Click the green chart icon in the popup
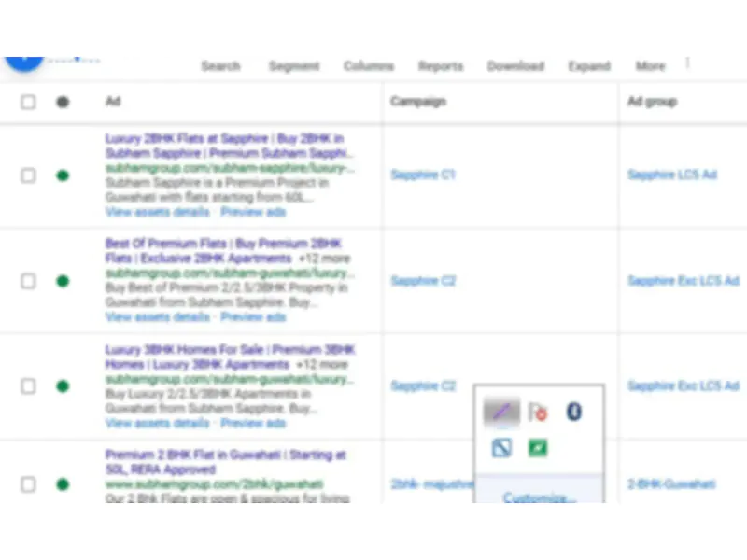 (538, 448)
